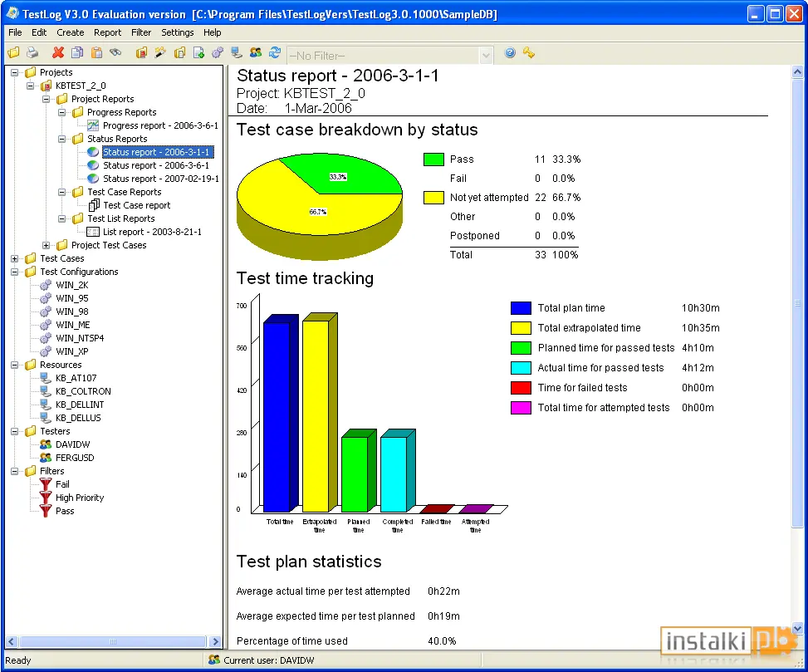This screenshot has width=808, height=672.
Task: Click the red X delete icon
Action: [x=58, y=52]
